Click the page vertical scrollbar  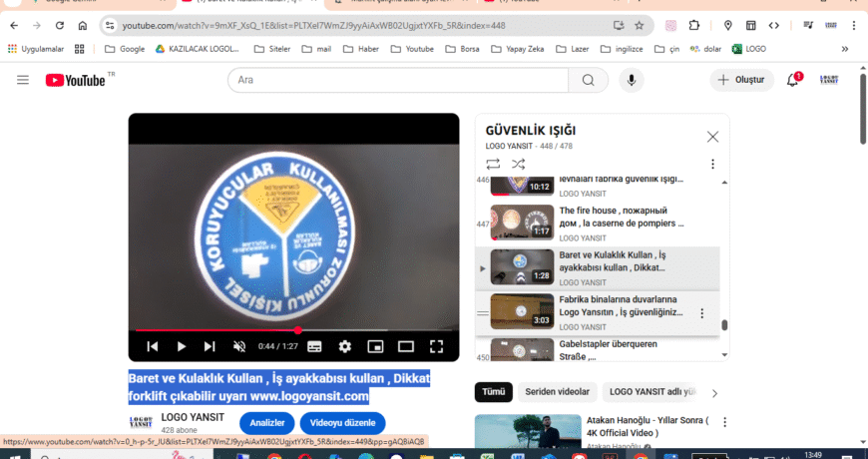862,111
